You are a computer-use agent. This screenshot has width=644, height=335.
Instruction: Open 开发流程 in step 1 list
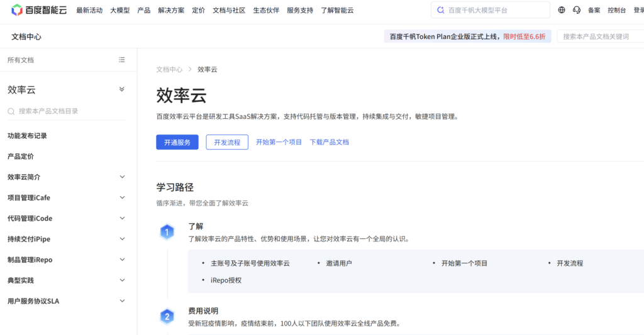click(570, 263)
